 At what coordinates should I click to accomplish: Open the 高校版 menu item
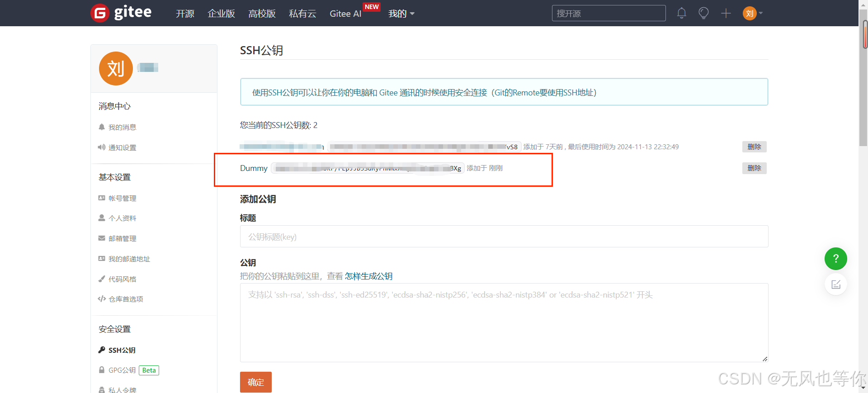point(262,14)
